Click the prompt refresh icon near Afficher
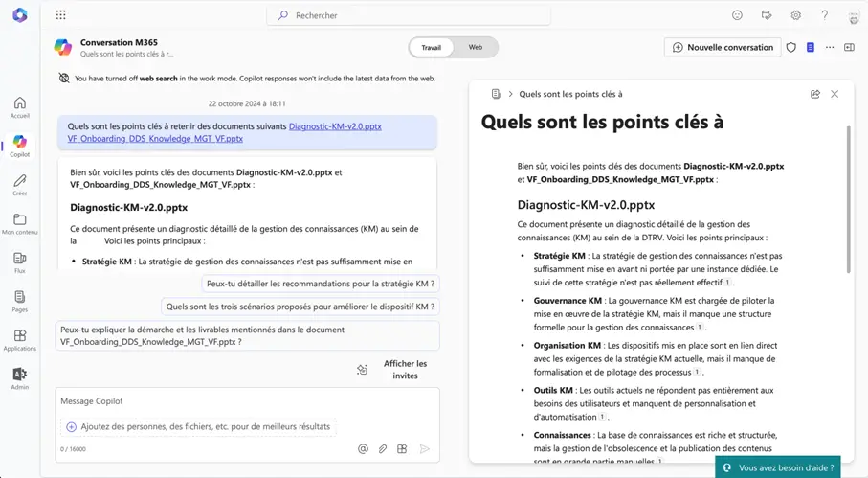Viewport: 868px width, 478px height. pyautogui.click(x=362, y=370)
